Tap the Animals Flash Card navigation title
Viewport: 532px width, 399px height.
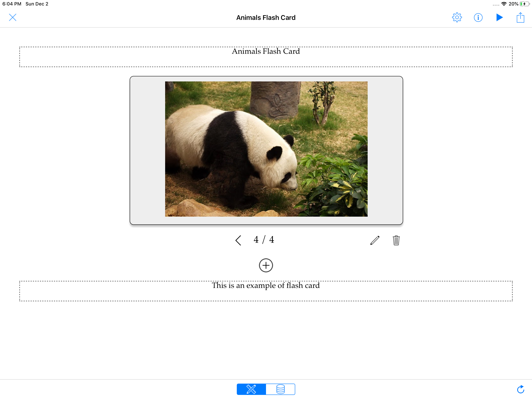266,18
